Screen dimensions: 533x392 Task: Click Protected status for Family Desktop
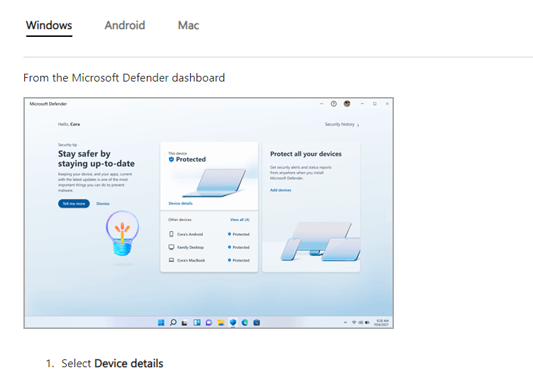click(x=238, y=247)
